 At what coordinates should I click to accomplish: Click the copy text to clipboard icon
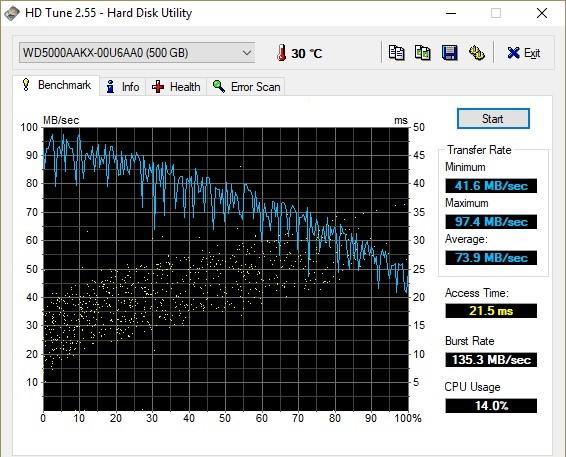396,53
